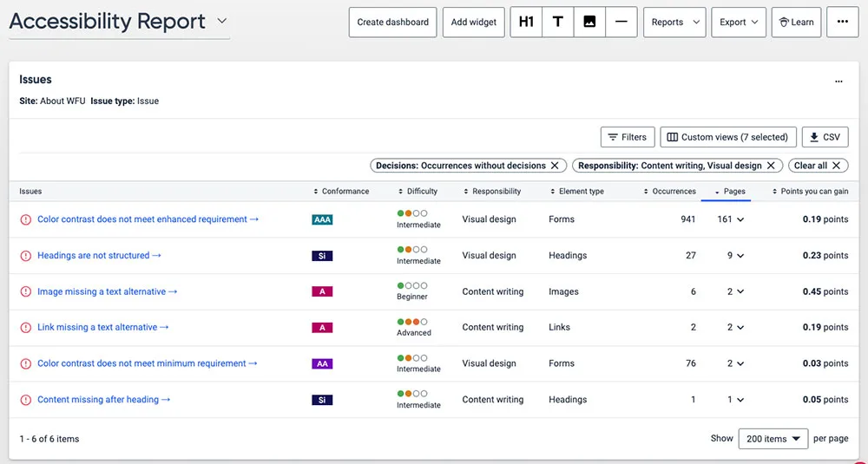Click the A badge in Link missing row

tap(322, 327)
